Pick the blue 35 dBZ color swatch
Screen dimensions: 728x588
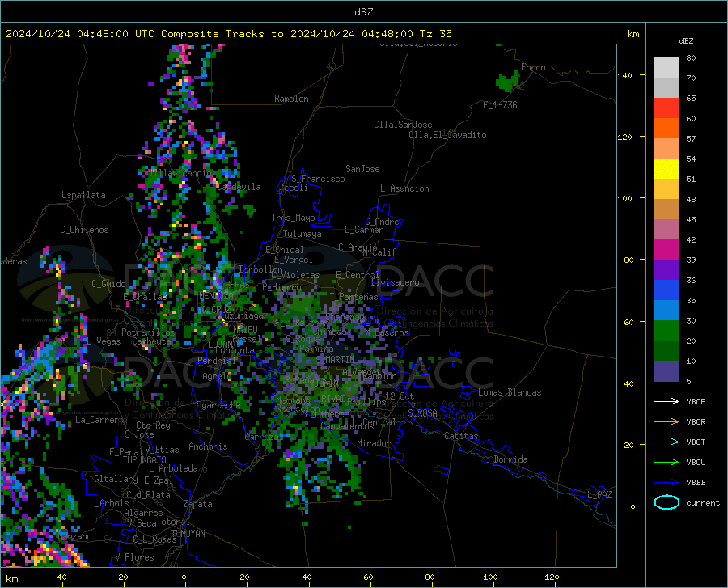[x=667, y=290]
